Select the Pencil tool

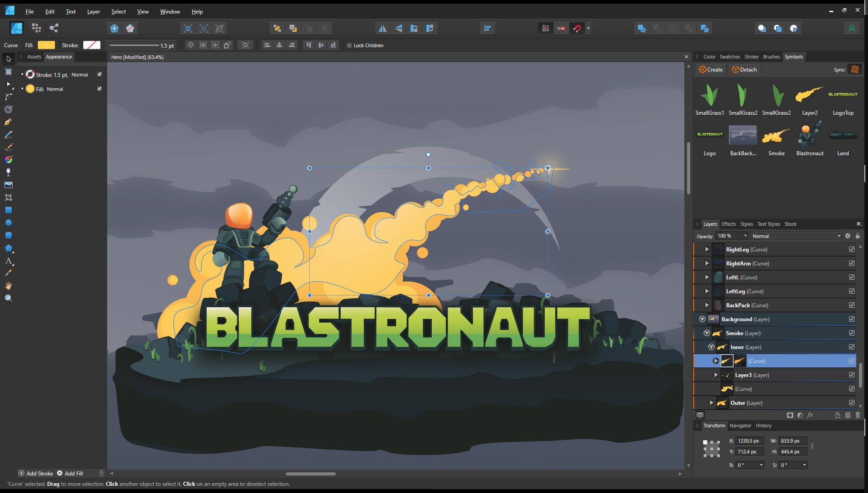(9, 134)
